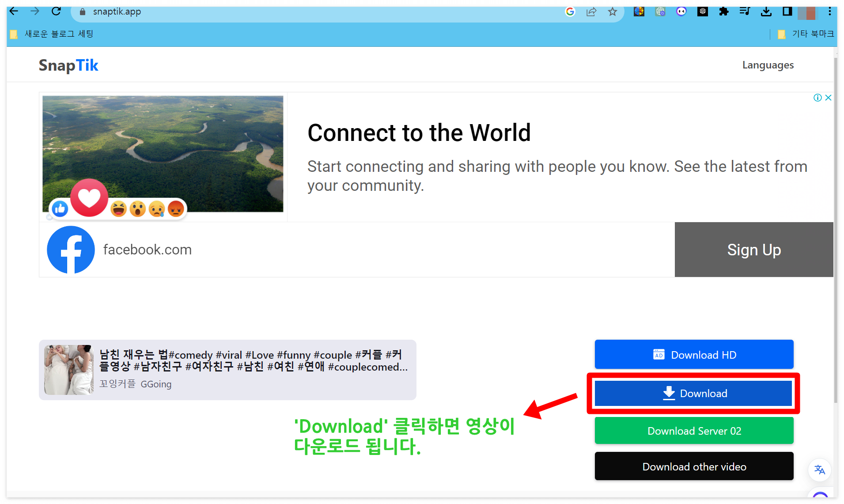Click the green swirl extension icon
Screen dimensions: 844x504
(660, 11)
